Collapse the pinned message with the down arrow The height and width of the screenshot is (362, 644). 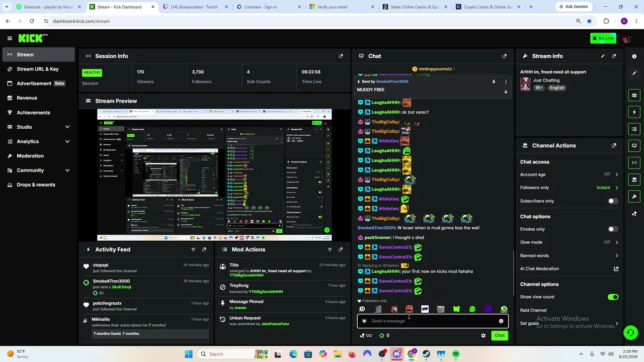click(506, 92)
